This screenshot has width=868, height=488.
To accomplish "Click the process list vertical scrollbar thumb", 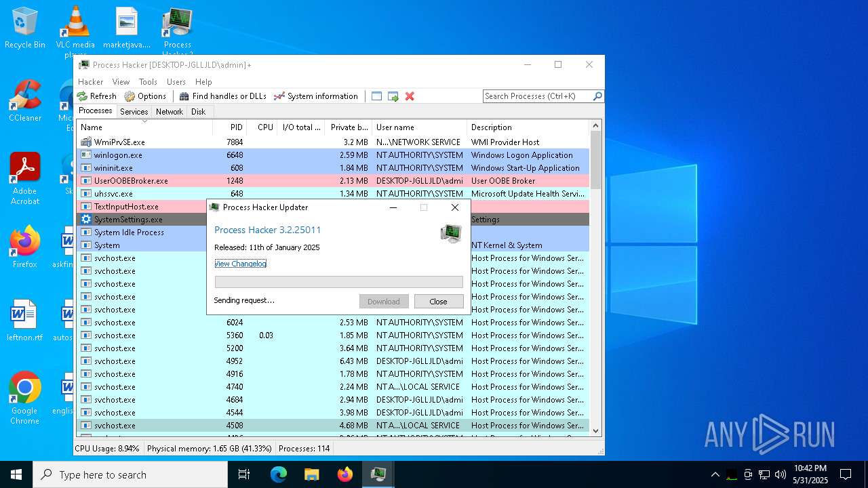I will point(596,160).
